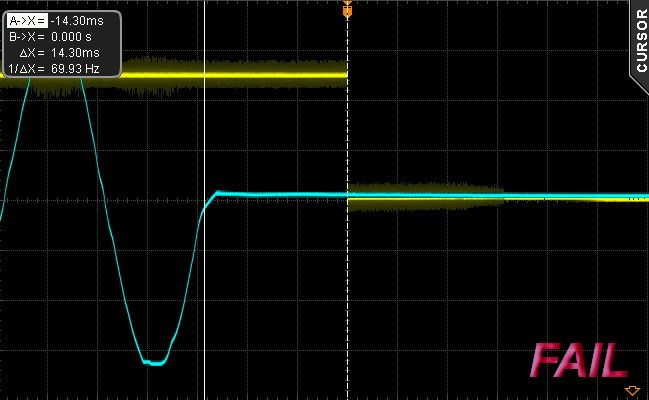Click the -14.30ms cursor A value
Viewport: 649px width, 400px height.
[77, 20]
